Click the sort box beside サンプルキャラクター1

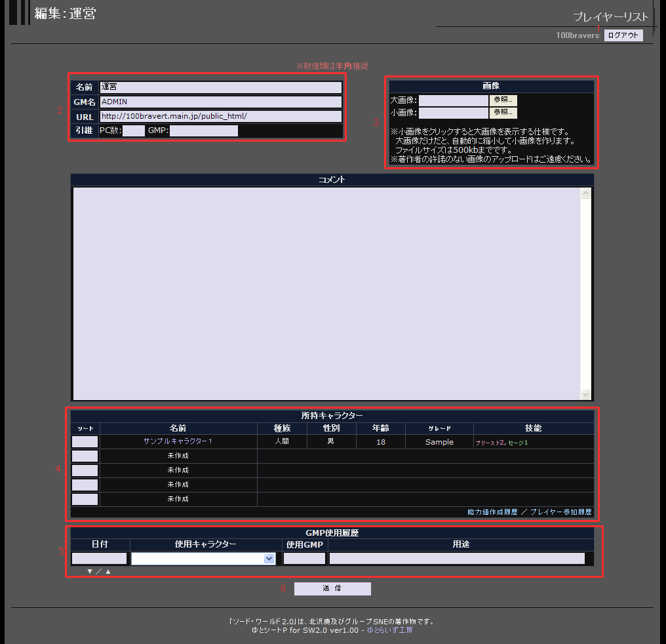pyautogui.click(x=85, y=442)
